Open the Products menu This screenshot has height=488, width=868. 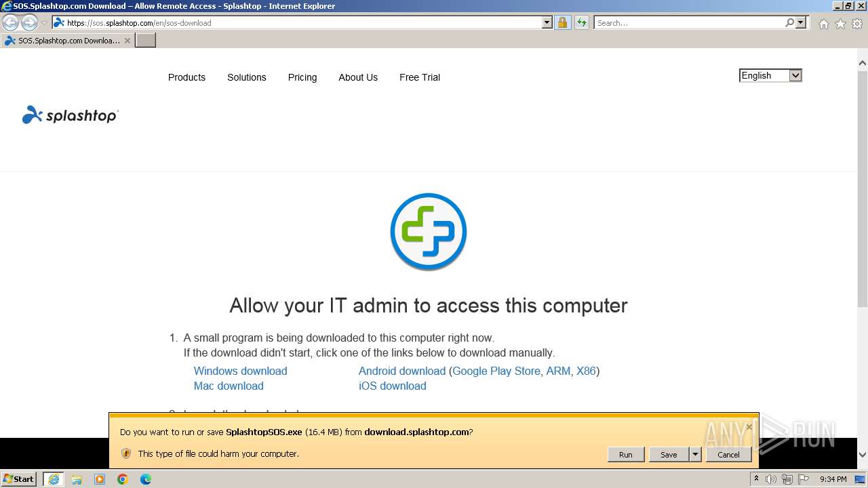186,77
